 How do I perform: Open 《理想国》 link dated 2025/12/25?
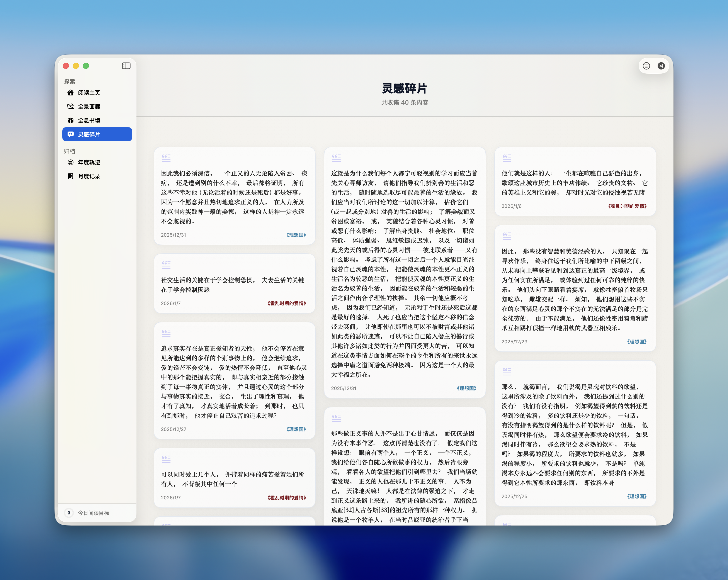[637, 496]
